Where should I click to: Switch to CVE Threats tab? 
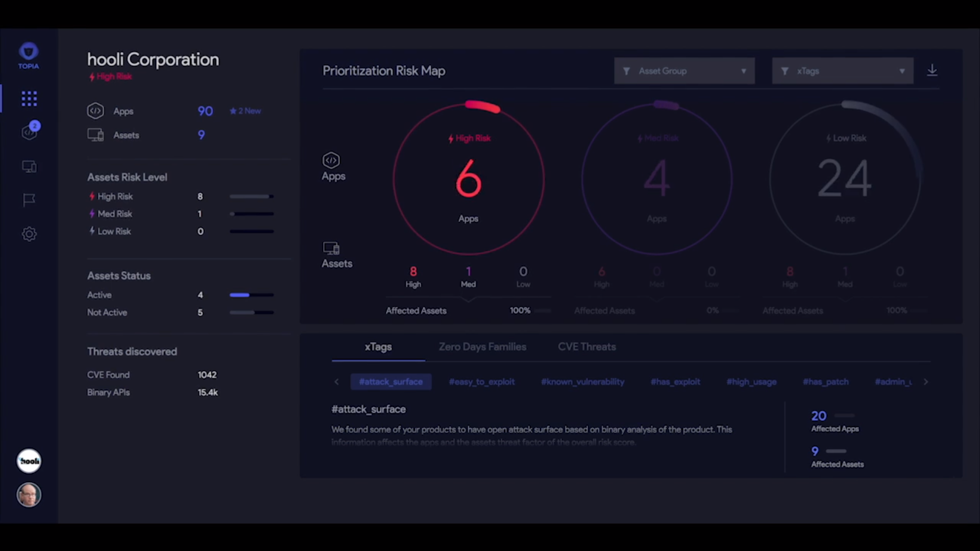coord(586,347)
